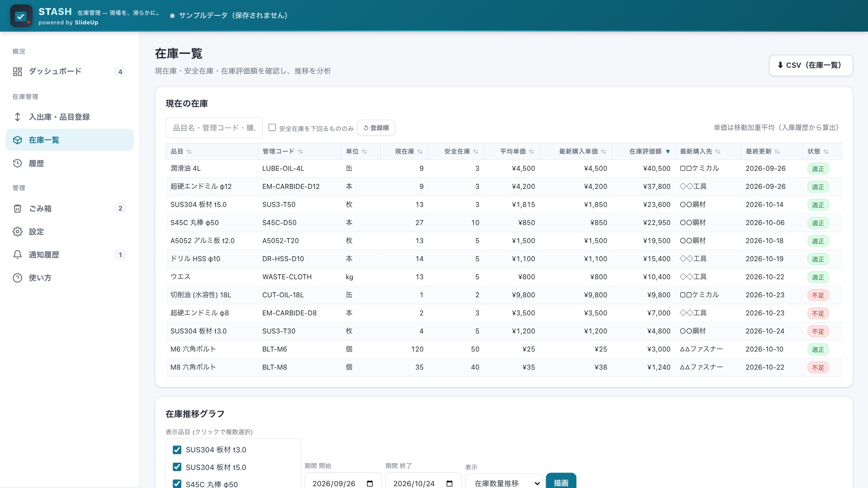Image resolution: width=868 pixels, height=488 pixels.
Task: Open 通知履歴 from sidebar
Action: click(x=70, y=255)
